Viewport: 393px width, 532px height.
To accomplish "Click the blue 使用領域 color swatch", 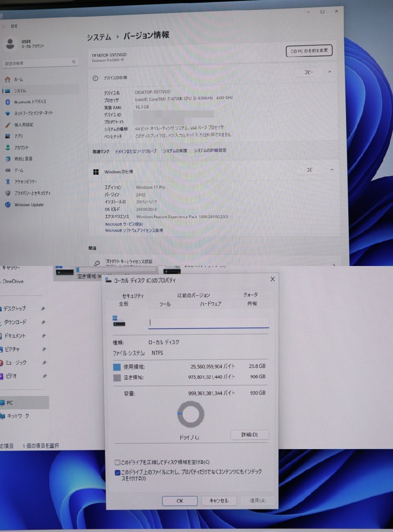I will point(117,367).
